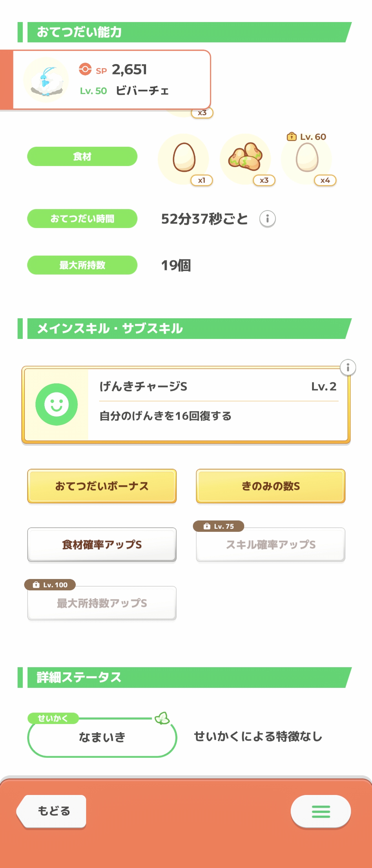The image size is (372, 868).
Task: Tap locked 最大所持数アップS sub skill
Action: (102, 603)
